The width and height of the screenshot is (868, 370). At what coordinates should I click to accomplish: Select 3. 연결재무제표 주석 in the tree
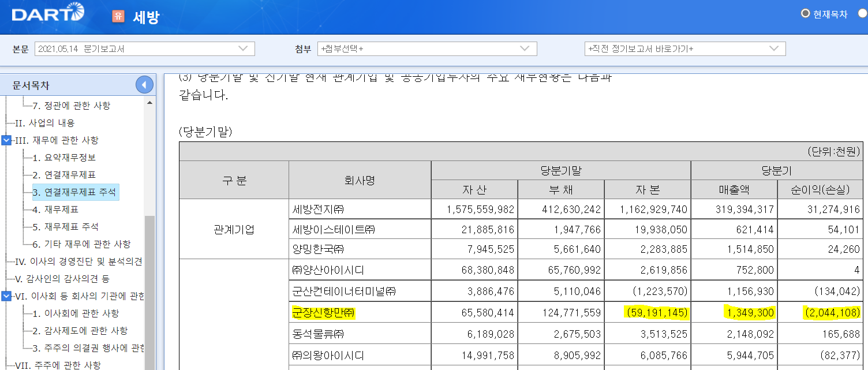pos(74,192)
